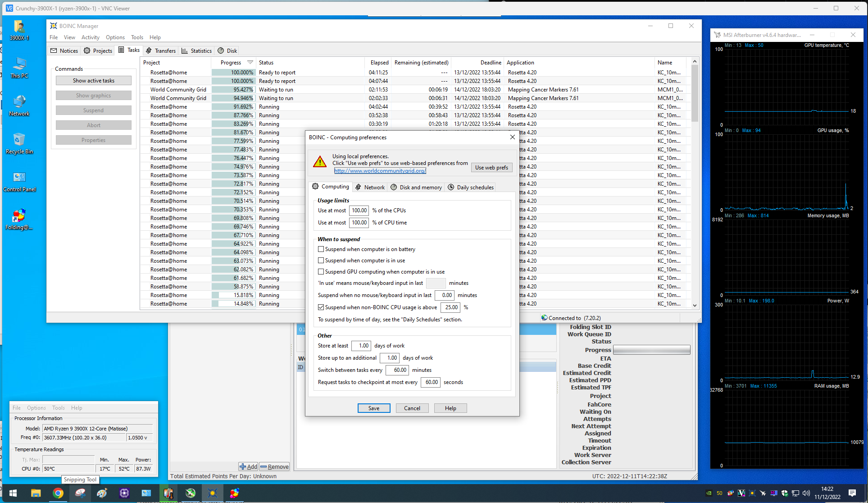Click the % of the CPUs input field
This screenshot has width=868, height=503.
pyautogui.click(x=359, y=210)
